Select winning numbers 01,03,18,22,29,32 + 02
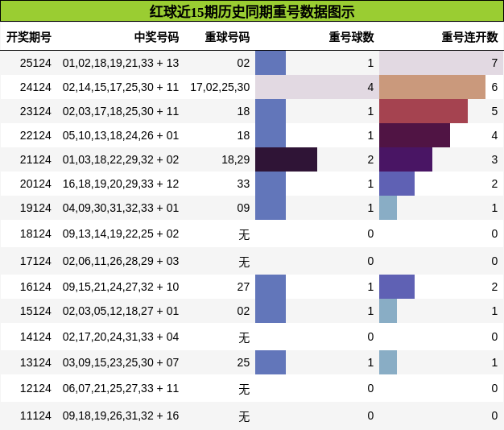Viewport: 504px width, 430px height. click(121, 159)
